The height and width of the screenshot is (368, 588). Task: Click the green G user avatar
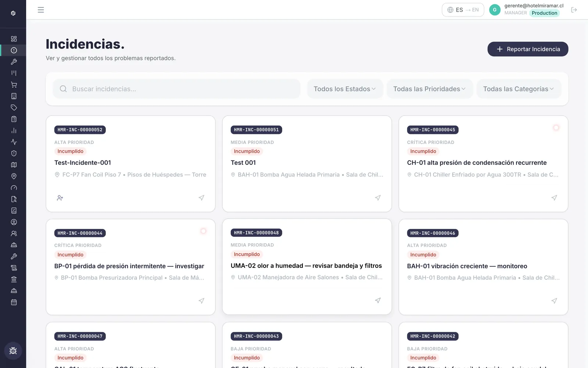point(495,10)
